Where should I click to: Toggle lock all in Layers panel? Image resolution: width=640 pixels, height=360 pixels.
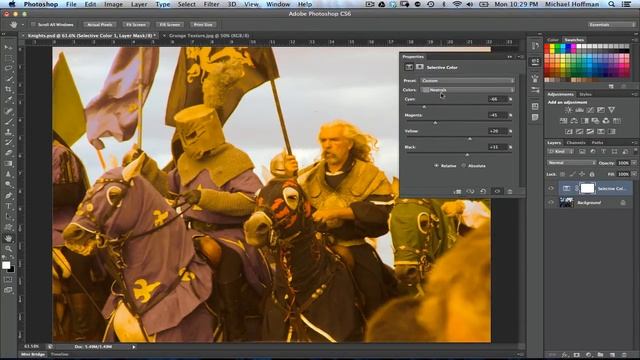click(x=592, y=174)
